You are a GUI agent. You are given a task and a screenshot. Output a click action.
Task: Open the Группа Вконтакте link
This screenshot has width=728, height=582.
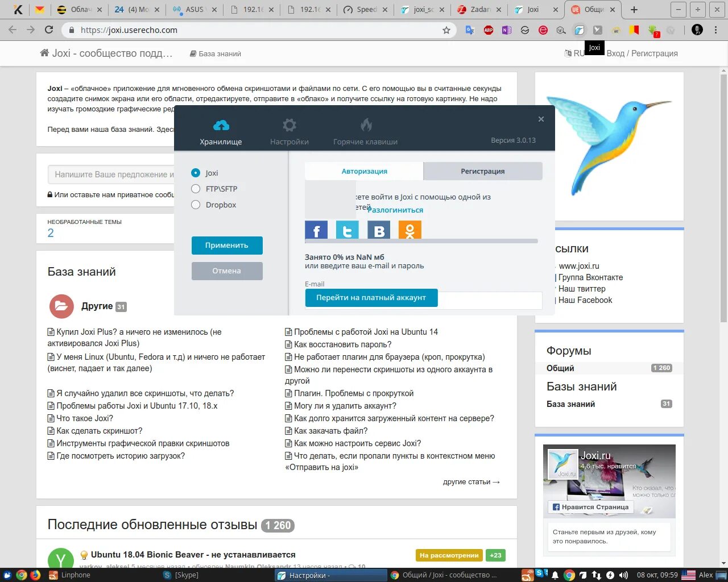click(x=590, y=277)
